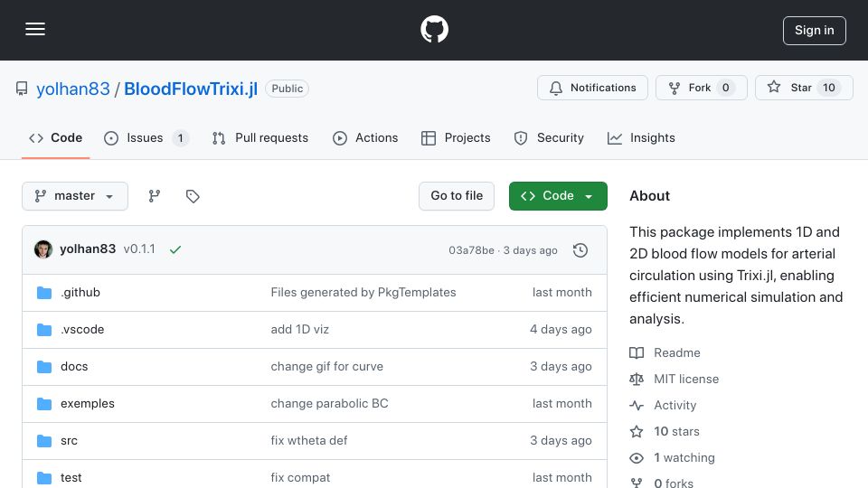The height and width of the screenshot is (488, 868).
Task: Click the Notifications button
Action: pos(592,88)
